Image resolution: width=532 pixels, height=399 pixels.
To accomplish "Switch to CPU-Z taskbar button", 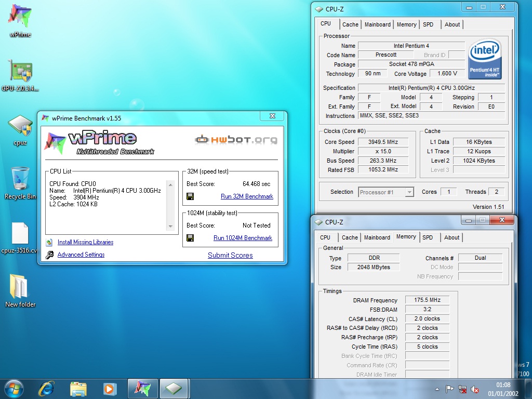I will (x=174, y=389).
